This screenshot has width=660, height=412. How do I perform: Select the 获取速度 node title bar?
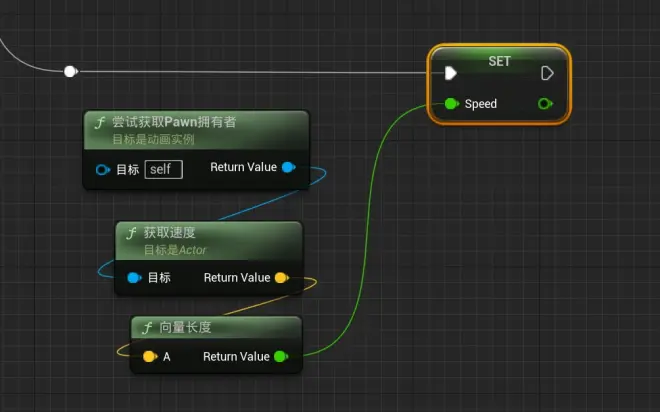tap(169, 233)
